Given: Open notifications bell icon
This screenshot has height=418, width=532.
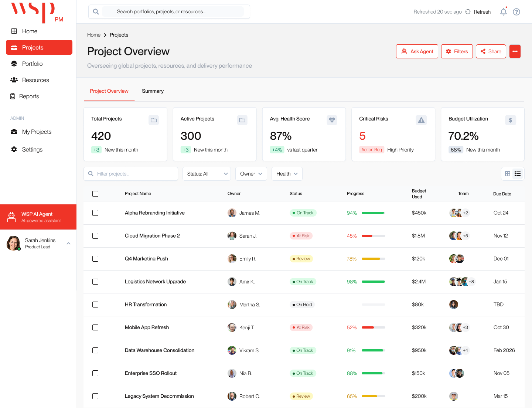Looking at the screenshot, I should (x=503, y=12).
